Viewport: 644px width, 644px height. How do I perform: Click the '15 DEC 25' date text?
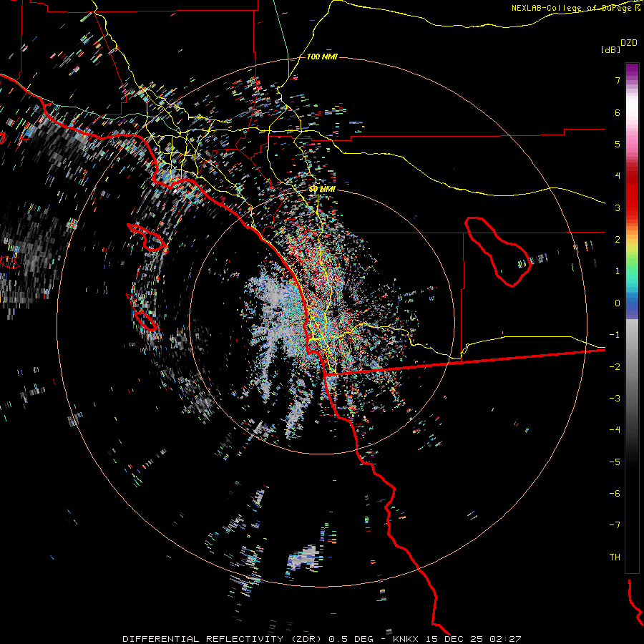[454, 639]
